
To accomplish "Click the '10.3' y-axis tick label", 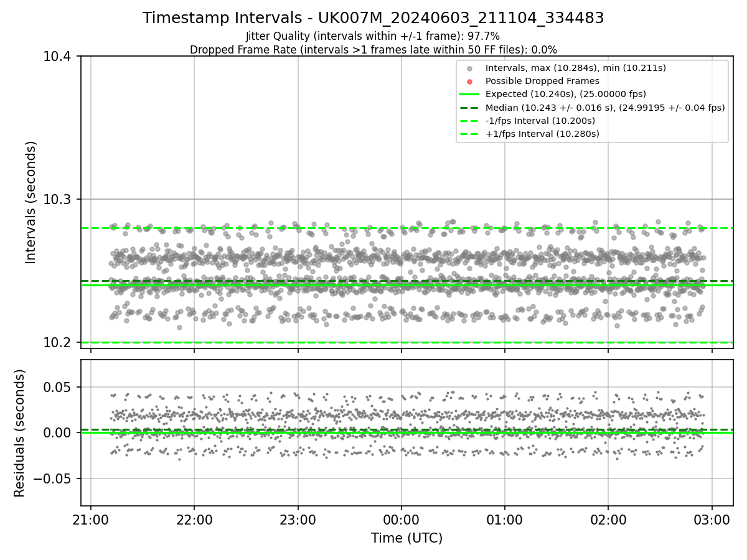I will 59,200.
